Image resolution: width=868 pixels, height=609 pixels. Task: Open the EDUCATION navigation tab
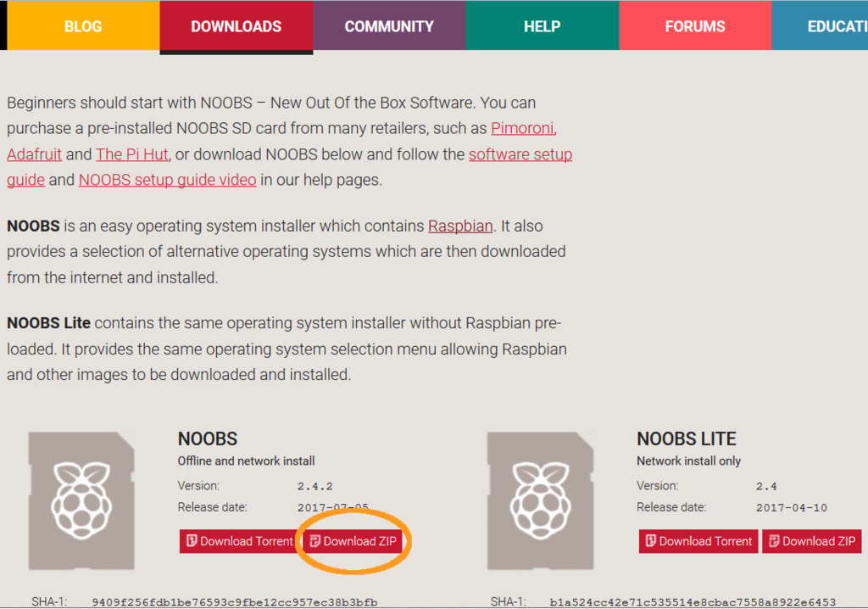820,25
